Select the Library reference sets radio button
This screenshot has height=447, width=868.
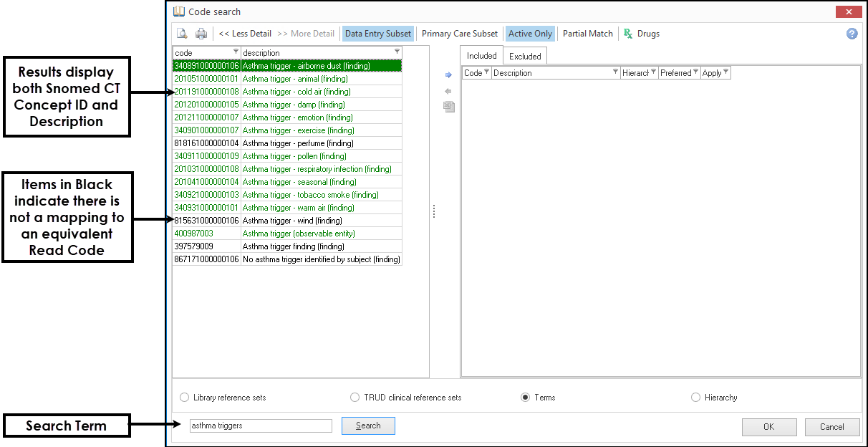point(185,398)
